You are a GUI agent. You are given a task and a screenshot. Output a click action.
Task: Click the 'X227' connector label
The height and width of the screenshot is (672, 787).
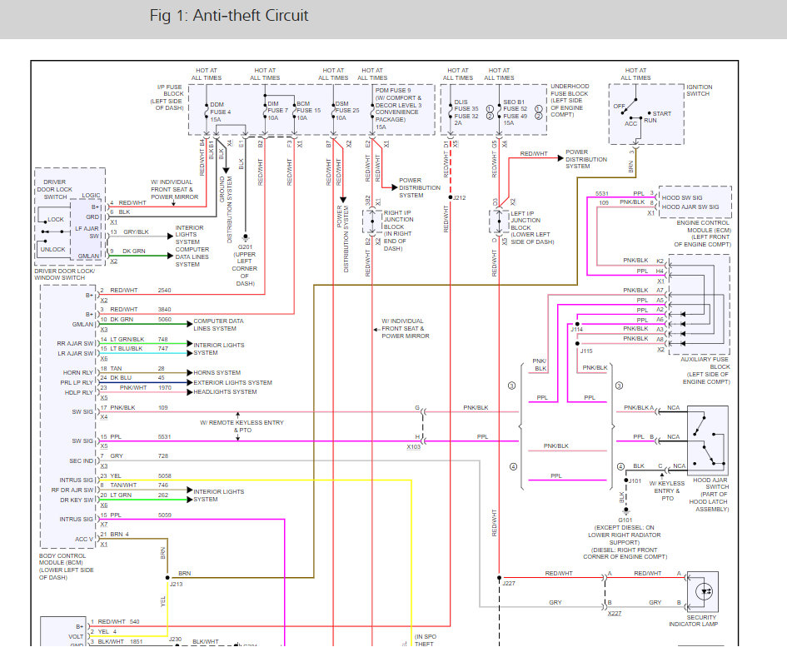[615, 613]
